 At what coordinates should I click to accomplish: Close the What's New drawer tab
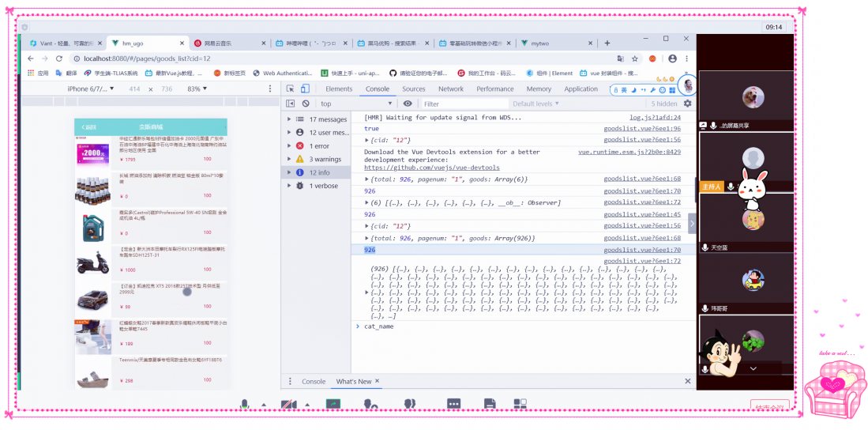tap(377, 381)
